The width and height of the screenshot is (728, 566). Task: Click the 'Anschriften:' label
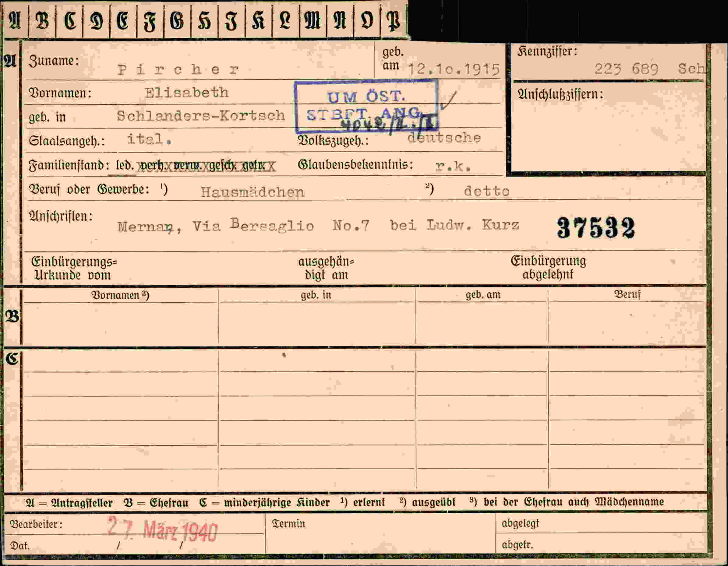pos(61,216)
